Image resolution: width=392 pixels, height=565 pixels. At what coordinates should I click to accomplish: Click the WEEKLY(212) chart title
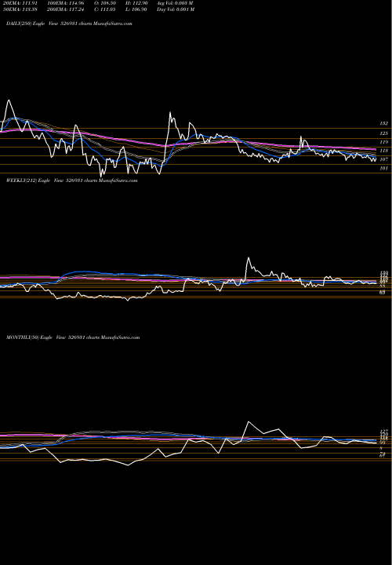coord(71,180)
